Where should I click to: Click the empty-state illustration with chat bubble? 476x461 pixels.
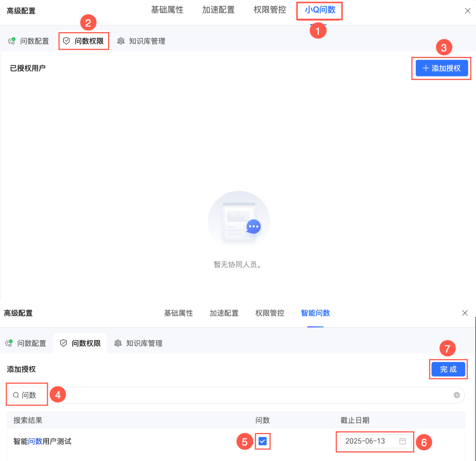tap(239, 218)
